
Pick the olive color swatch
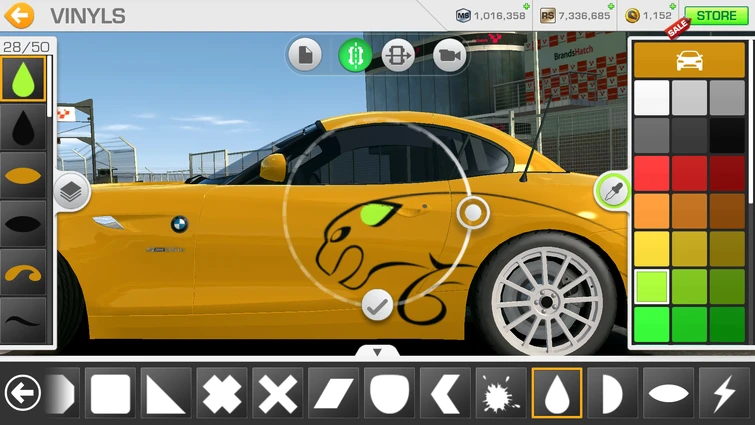(727, 249)
